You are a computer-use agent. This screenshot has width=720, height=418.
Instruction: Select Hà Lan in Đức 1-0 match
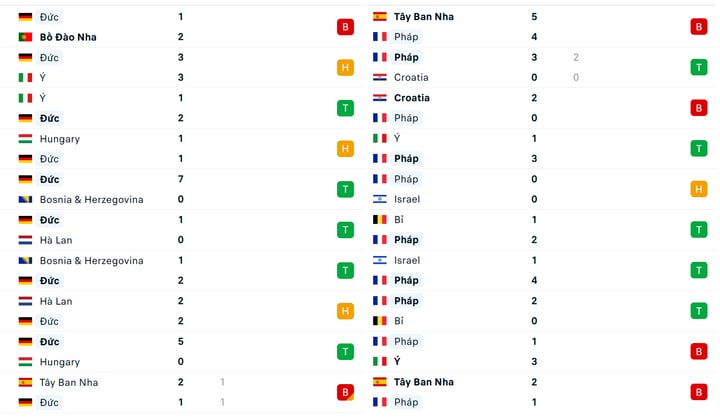pos(56,240)
